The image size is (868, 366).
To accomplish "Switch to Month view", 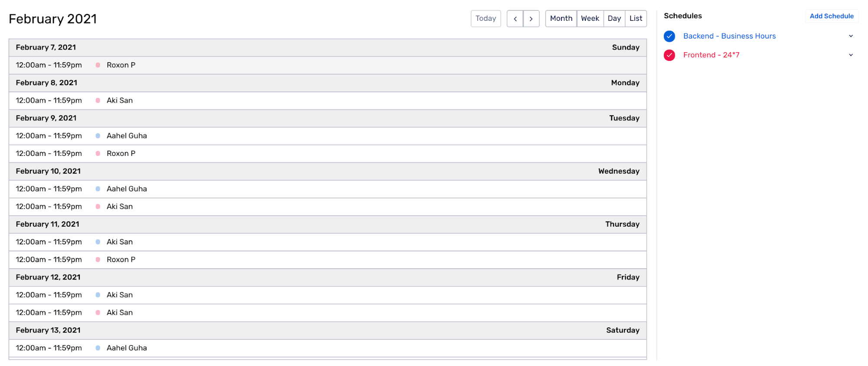I will tap(561, 19).
